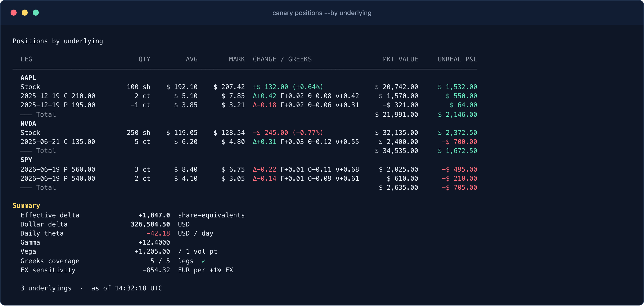Click the loss value -$ 700.00

click(x=459, y=142)
